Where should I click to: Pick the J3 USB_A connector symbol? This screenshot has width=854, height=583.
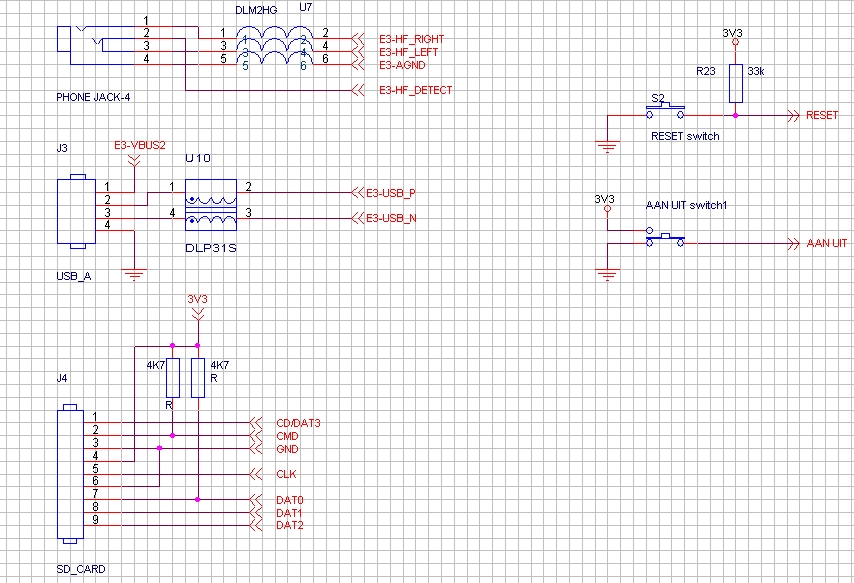pyautogui.click(x=75, y=210)
